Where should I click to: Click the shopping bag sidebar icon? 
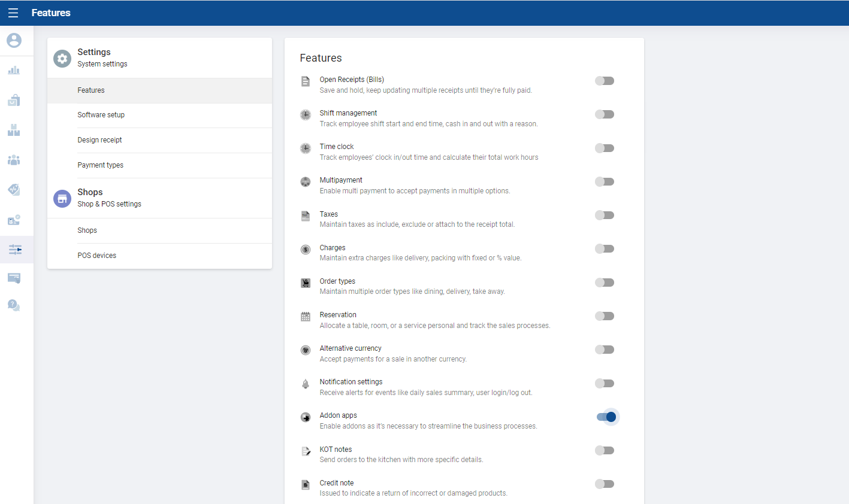14,100
